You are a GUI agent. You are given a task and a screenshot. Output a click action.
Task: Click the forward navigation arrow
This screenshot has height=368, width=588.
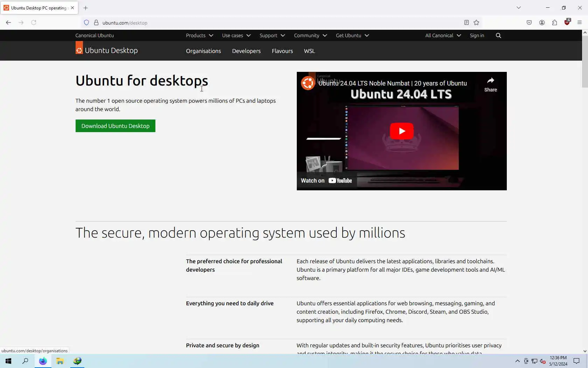[21, 22]
